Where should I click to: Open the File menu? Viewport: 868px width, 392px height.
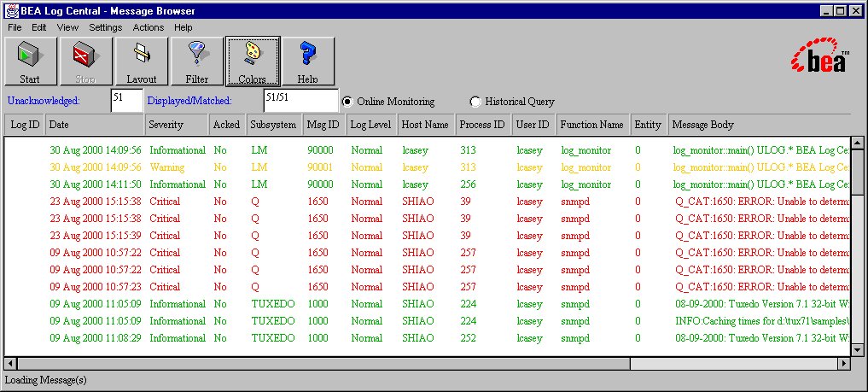15,27
